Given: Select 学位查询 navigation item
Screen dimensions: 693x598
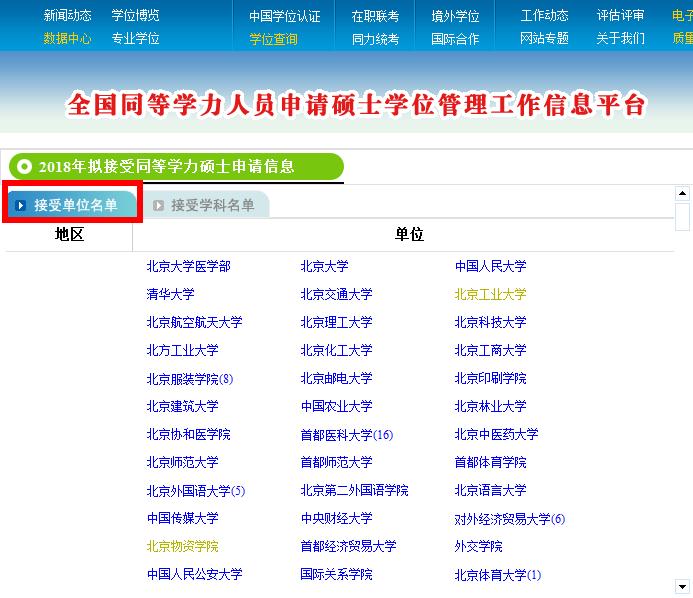Looking at the screenshot, I should pos(273,39).
